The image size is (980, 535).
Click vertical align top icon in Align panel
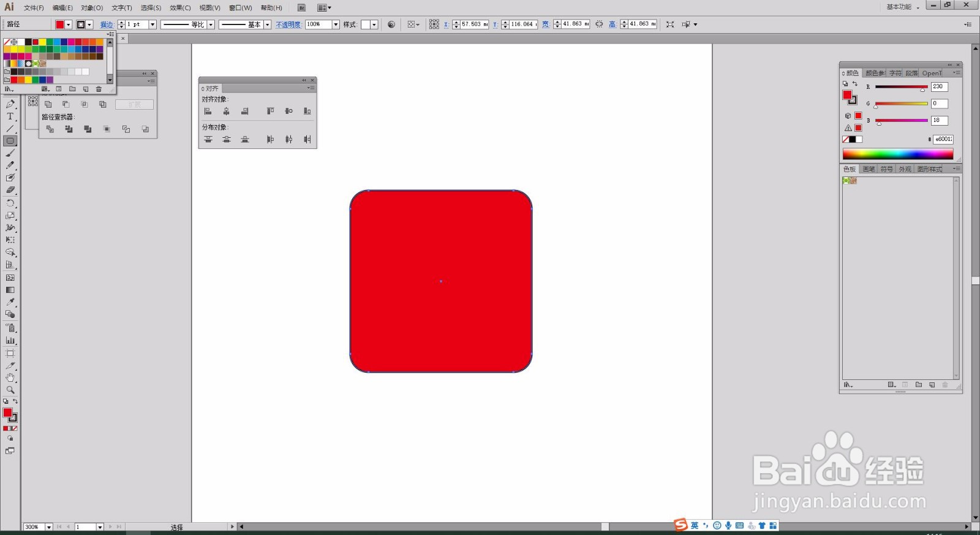click(x=270, y=111)
